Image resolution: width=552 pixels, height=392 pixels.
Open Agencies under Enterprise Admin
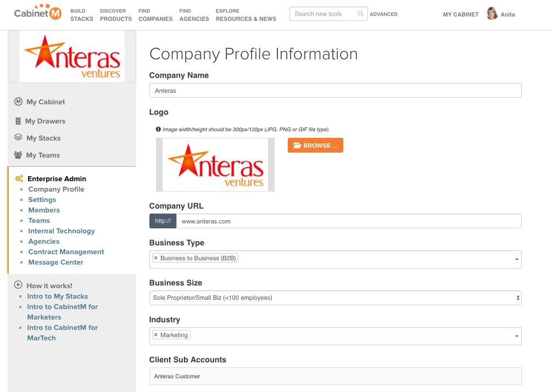[x=43, y=242]
